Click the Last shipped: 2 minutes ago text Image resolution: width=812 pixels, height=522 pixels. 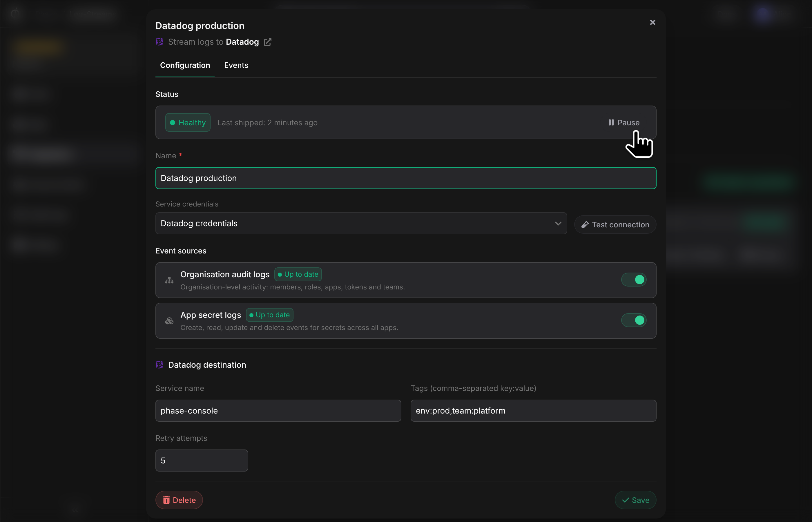[267, 123]
